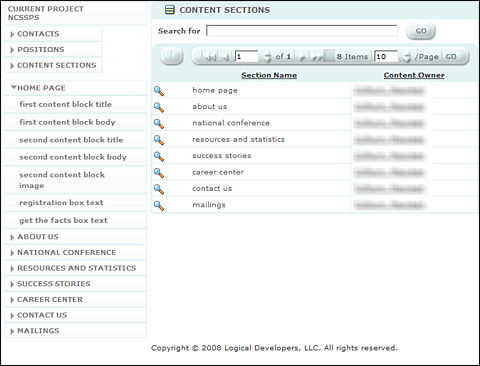Open magnifier icon for success stories

159,156
